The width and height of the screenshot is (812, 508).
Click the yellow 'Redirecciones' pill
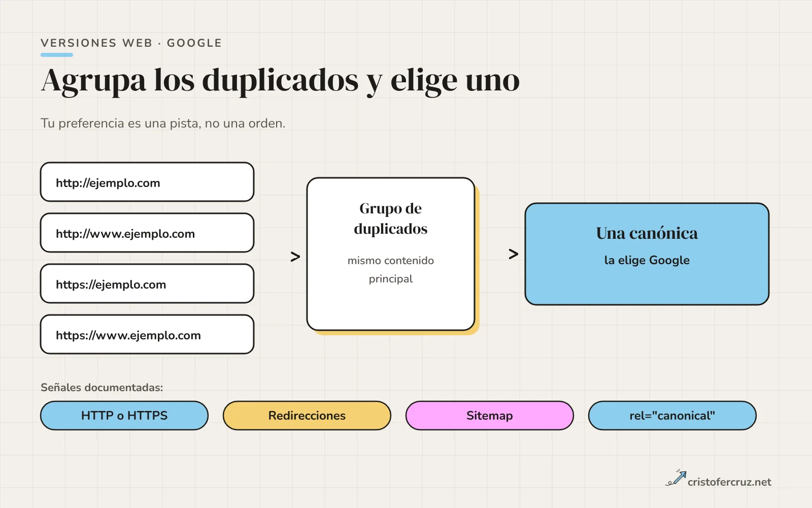(307, 416)
